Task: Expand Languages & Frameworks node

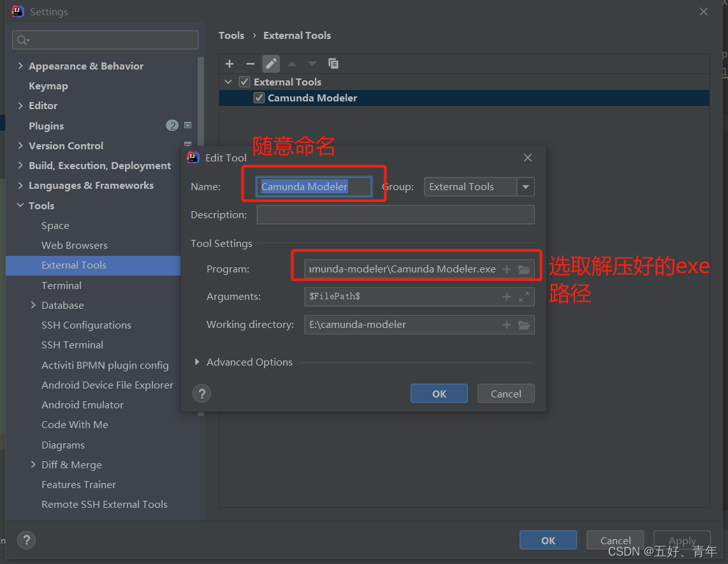Action: [x=20, y=186]
